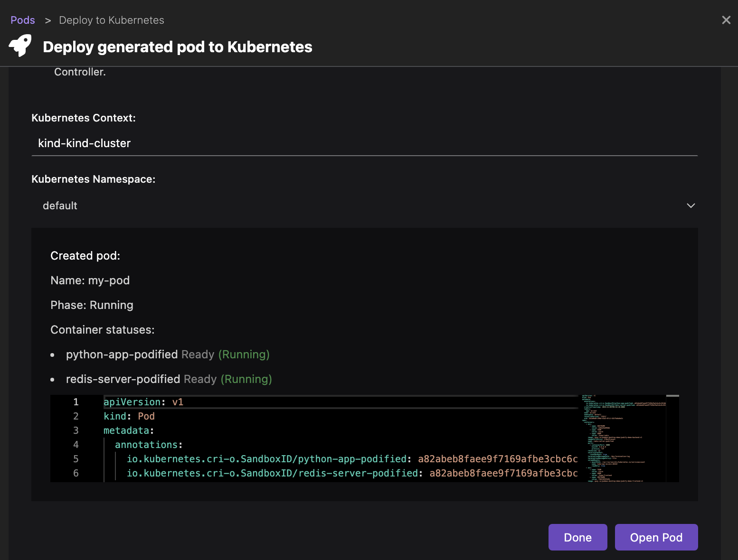
Task: Click the rocket icon beside the title
Action: (20, 46)
